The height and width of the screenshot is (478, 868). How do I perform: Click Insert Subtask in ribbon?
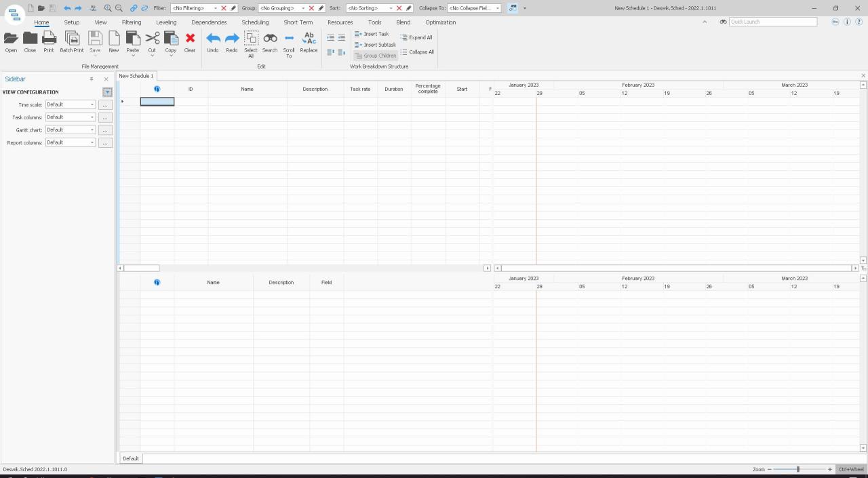[x=375, y=45]
